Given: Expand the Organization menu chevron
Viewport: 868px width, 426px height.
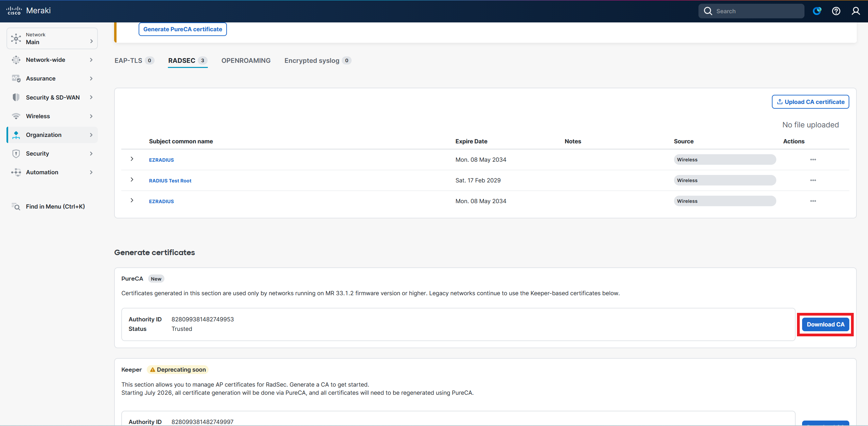Looking at the screenshot, I should (91, 135).
